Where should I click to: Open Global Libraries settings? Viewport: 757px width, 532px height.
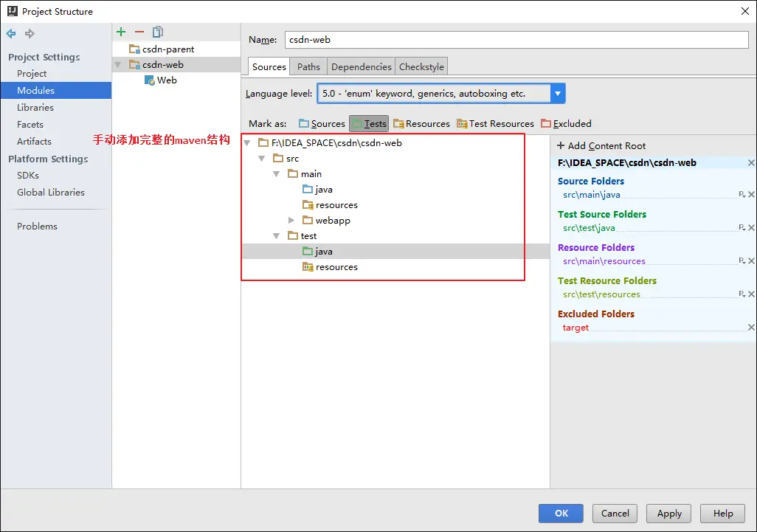51,192
